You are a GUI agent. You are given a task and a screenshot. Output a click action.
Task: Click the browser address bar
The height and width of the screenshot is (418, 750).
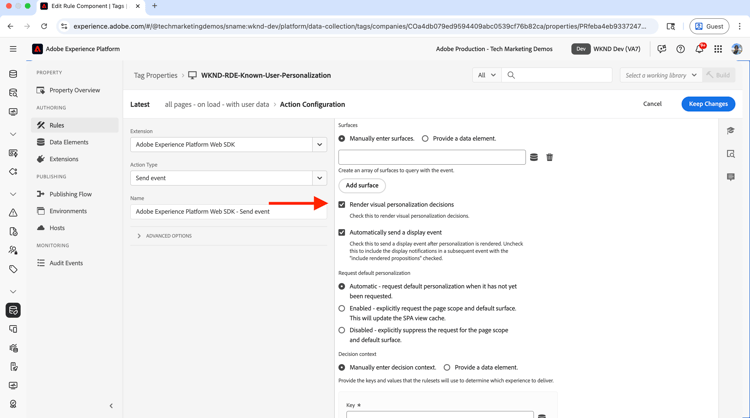click(359, 26)
